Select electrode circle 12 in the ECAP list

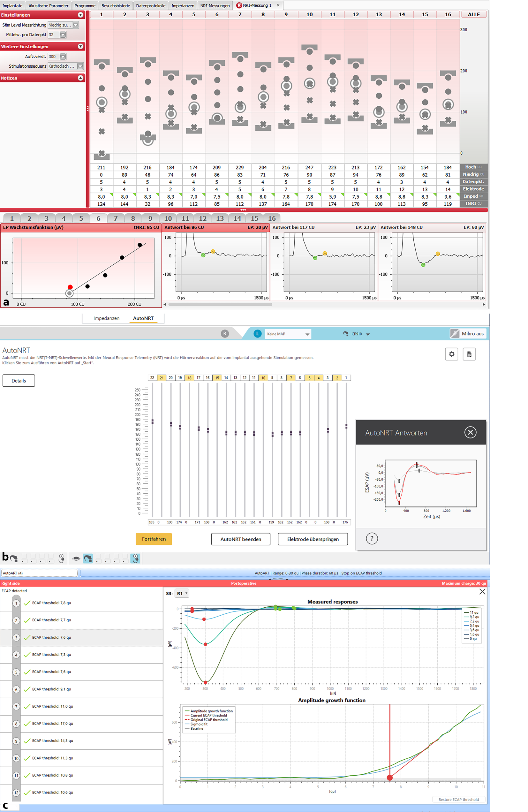pos(16,793)
